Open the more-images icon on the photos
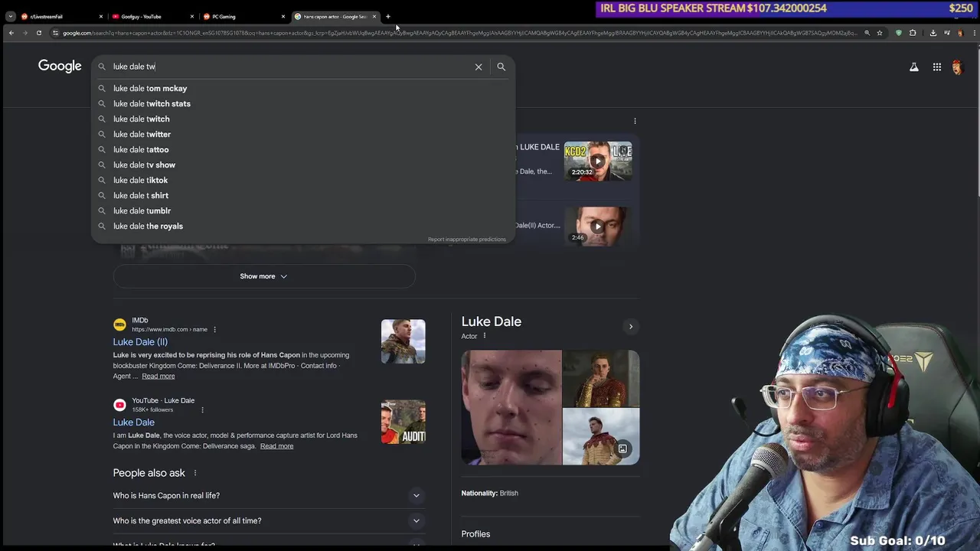 coord(622,449)
